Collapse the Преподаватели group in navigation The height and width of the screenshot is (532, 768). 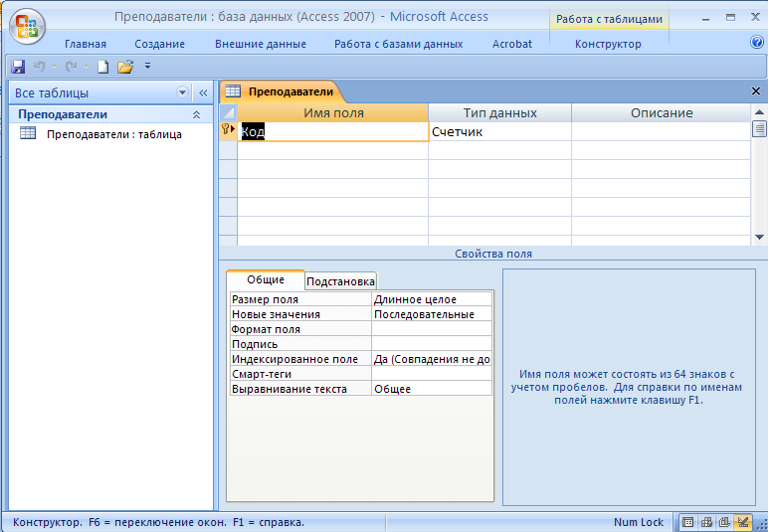(196, 114)
